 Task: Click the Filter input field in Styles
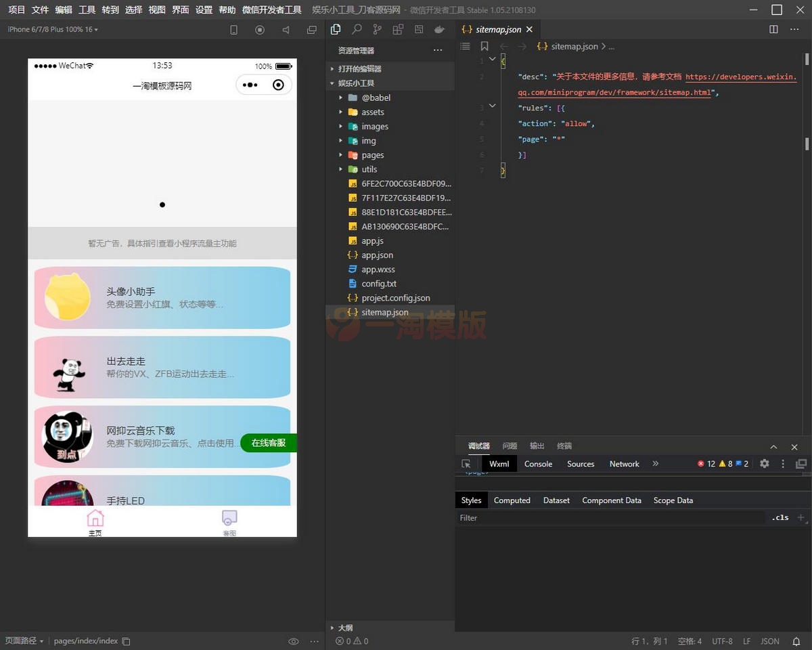click(x=609, y=518)
